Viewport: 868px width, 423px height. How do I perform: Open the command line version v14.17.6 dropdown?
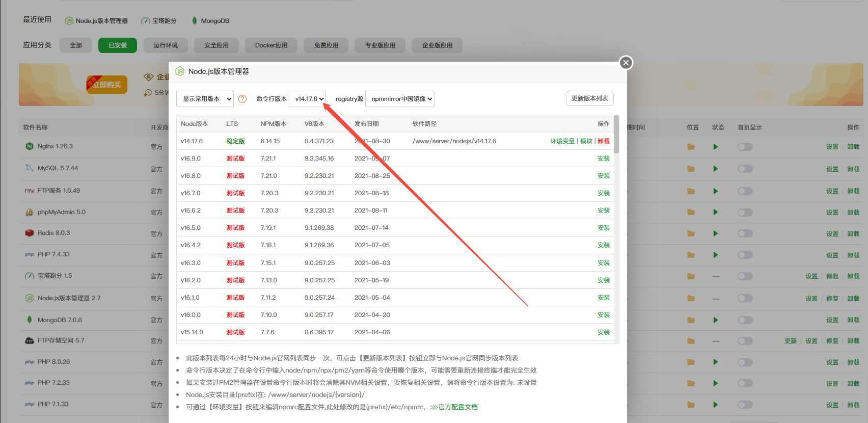click(308, 99)
